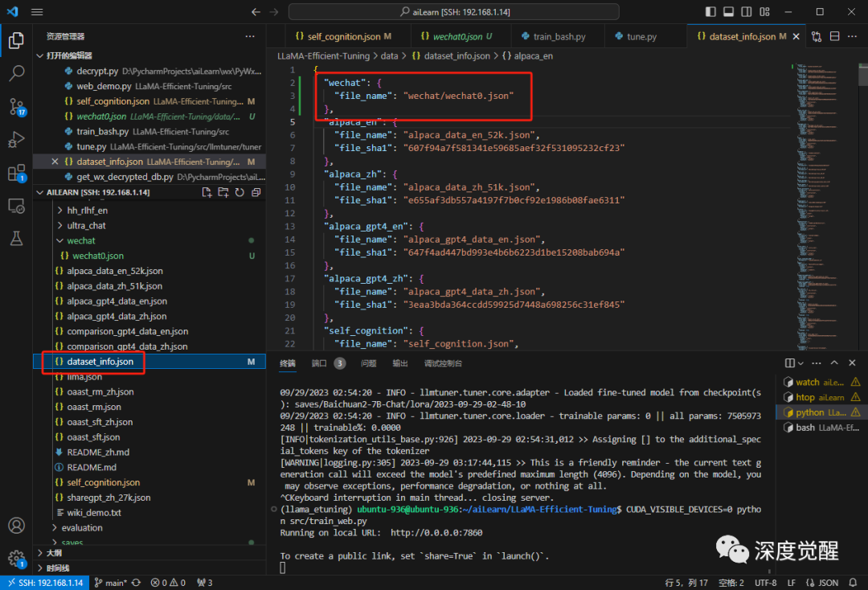The image size is (868, 590).
Task: Go forward with the right arrow
Action: [x=274, y=11]
